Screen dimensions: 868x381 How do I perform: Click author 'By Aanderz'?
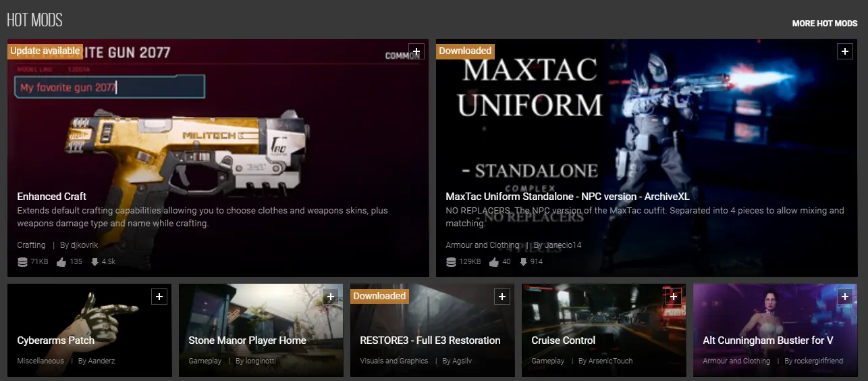click(x=97, y=361)
